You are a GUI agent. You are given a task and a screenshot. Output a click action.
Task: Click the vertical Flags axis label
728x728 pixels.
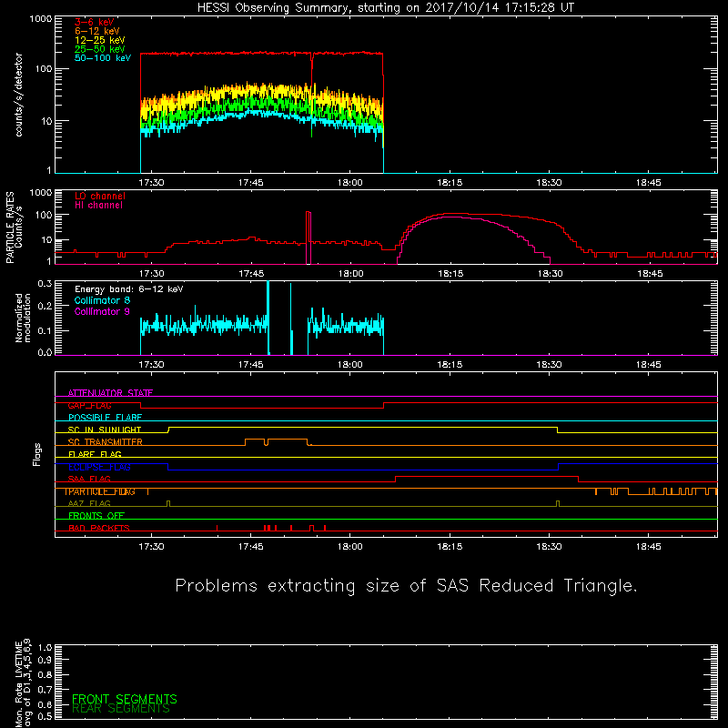[37, 454]
